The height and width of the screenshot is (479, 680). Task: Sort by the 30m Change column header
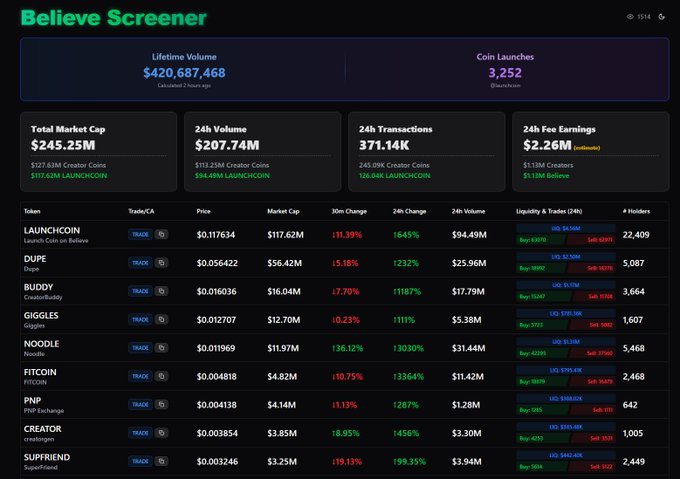[349, 211]
